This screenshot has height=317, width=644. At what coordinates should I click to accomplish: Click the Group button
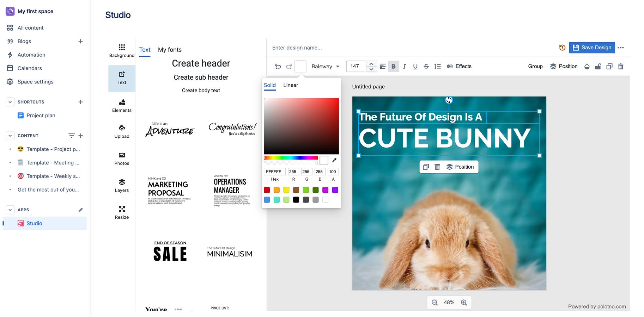(535, 66)
